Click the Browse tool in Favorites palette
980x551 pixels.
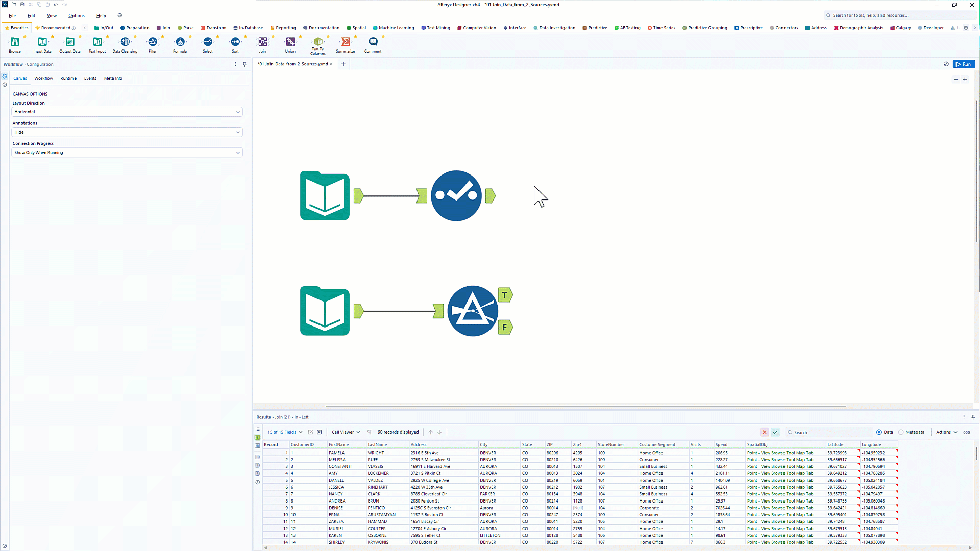[15, 42]
